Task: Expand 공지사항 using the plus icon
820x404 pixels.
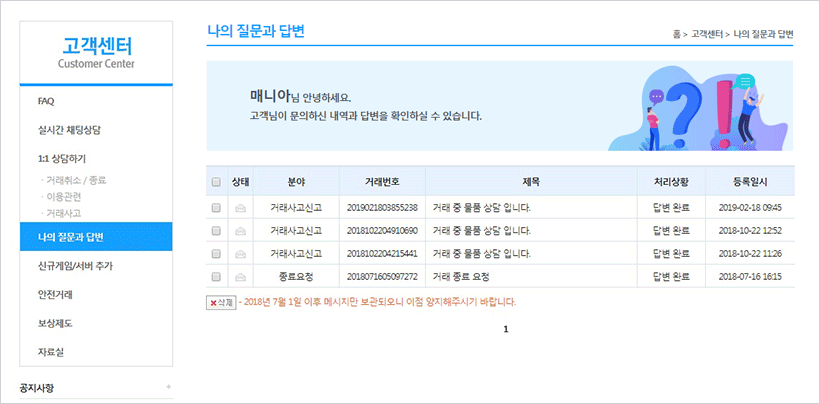Action: 168,387
